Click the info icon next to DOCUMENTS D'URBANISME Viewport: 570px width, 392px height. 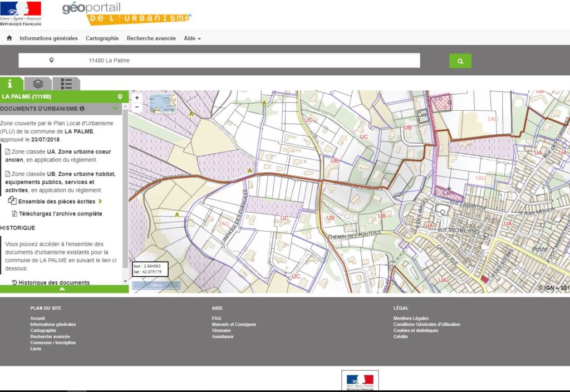pos(82,109)
